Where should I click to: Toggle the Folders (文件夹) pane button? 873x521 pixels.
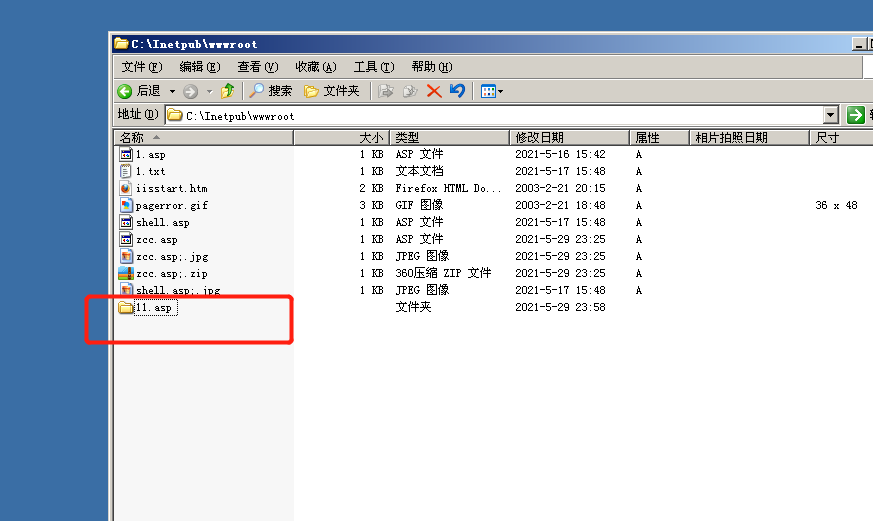tap(332, 91)
